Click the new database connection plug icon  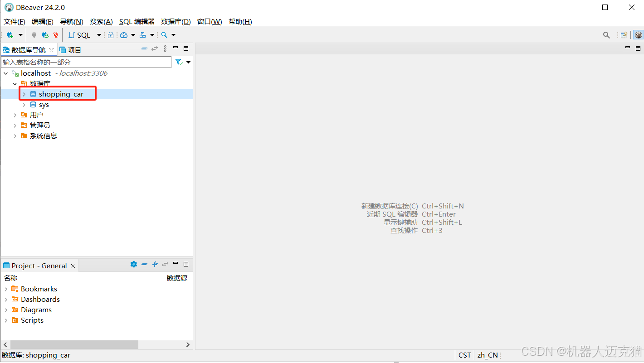[10, 35]
